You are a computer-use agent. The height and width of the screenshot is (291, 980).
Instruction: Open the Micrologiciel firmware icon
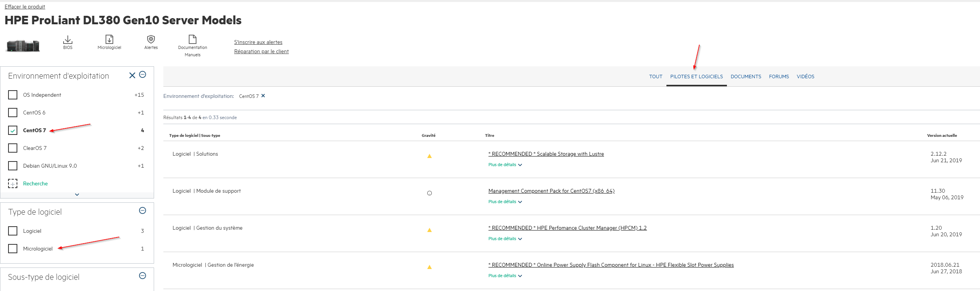coord(109,40)
